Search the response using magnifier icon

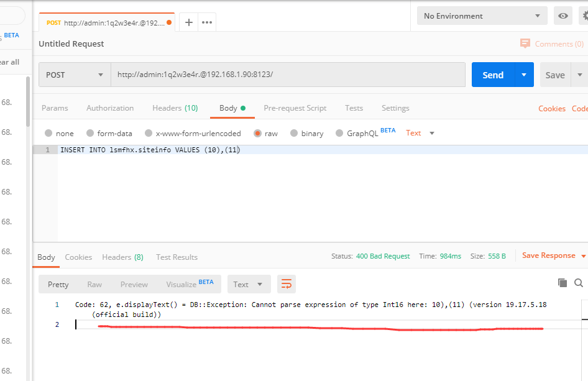[579, 283]
